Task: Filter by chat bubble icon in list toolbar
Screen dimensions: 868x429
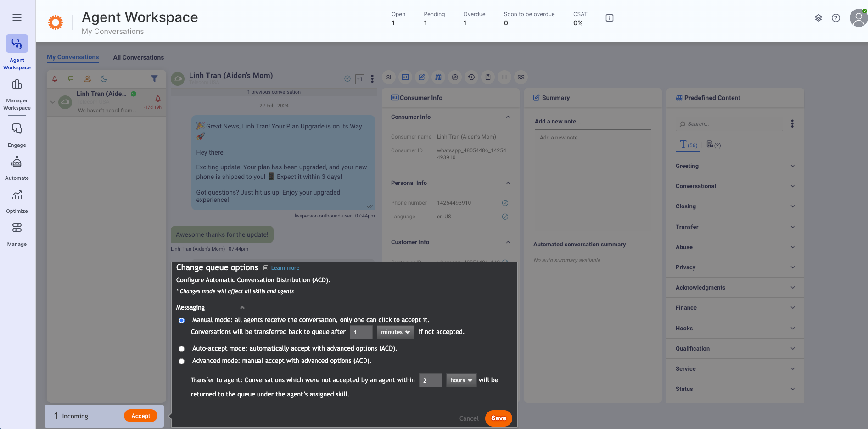Action: tap(71, 78)
